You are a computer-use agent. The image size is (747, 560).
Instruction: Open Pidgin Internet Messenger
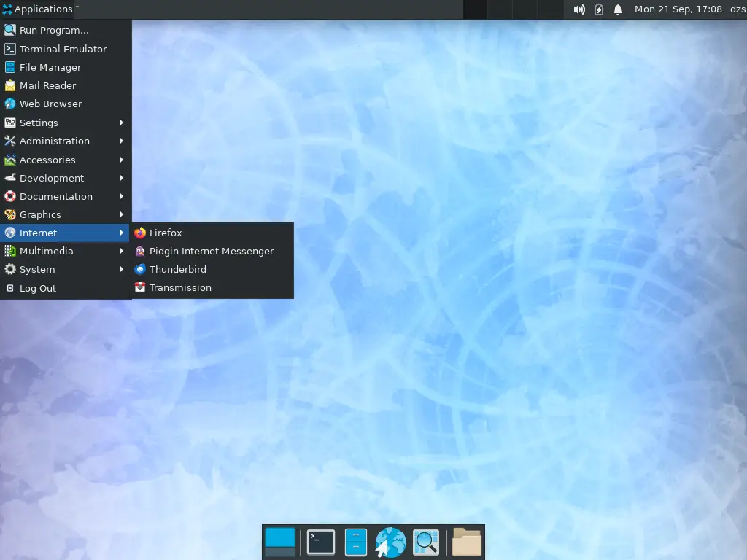(x=212, y=251)
